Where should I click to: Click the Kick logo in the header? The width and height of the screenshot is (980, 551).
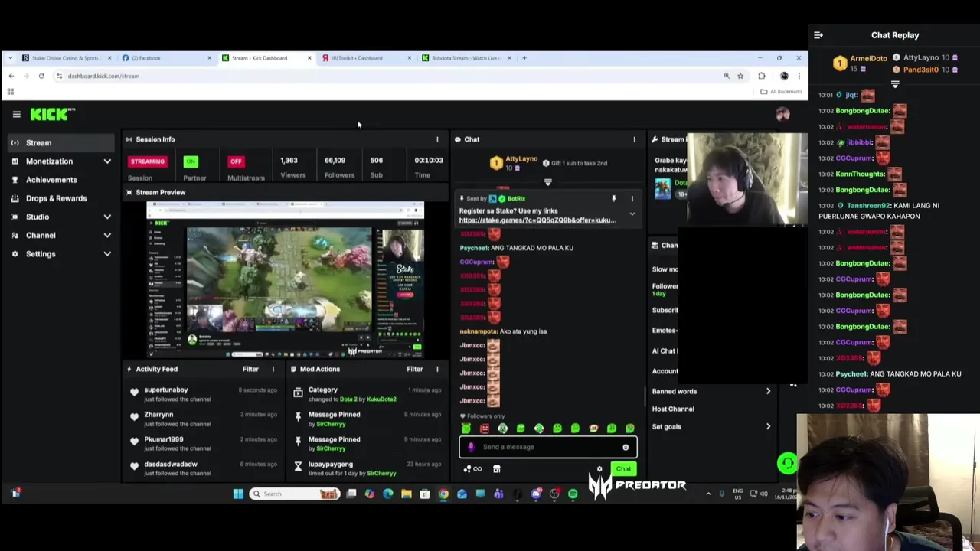click(x=53, y=114)
